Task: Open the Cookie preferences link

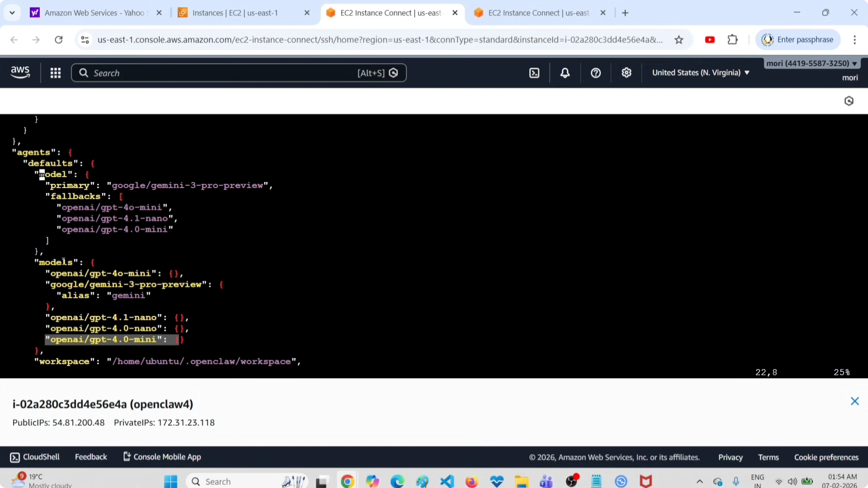Action: pyautogui.click(x=826, y=457)
